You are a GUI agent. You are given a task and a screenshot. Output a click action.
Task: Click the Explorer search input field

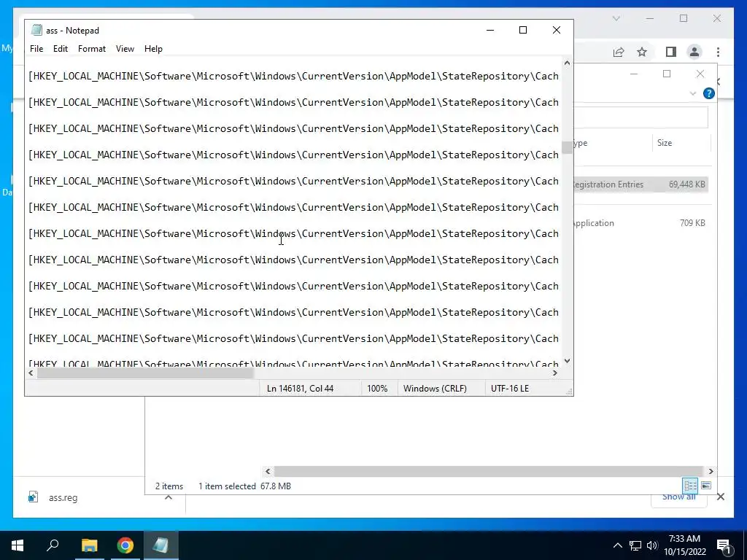pyautogui.click(x=640, y=117)
